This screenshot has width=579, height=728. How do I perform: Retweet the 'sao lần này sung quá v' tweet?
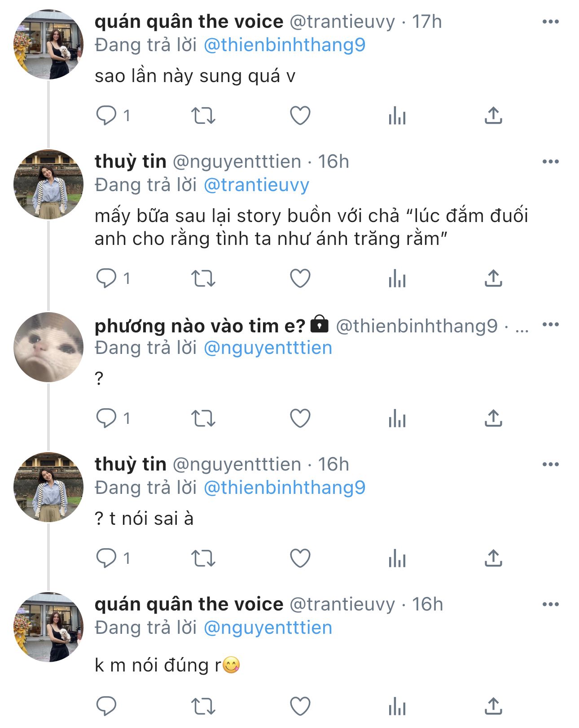pos(203,116)
